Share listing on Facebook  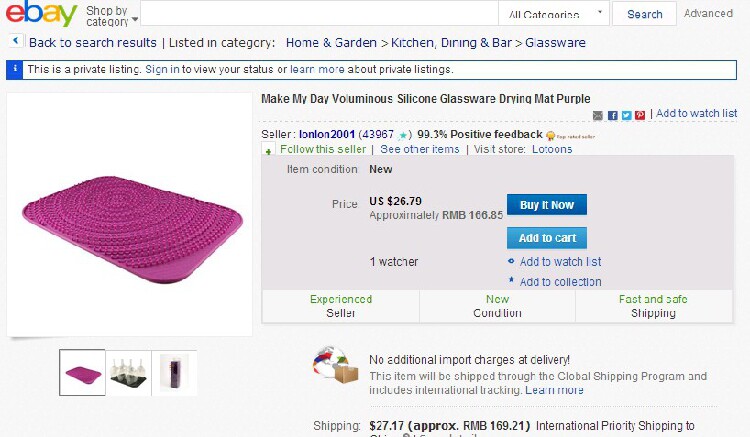[613, 115]
